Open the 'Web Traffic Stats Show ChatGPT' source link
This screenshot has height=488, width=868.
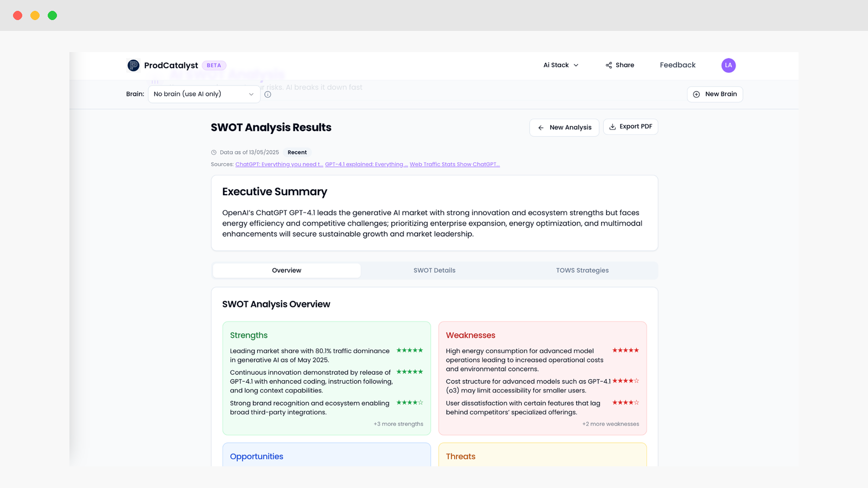[455, 164]
